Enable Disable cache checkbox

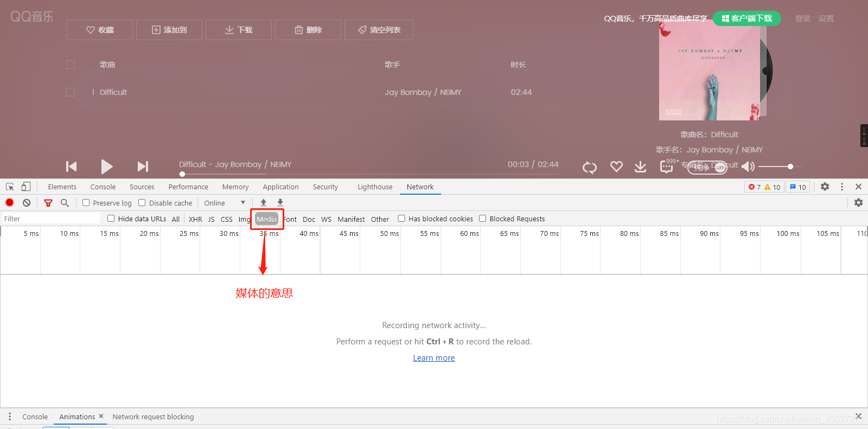(142, 203)
